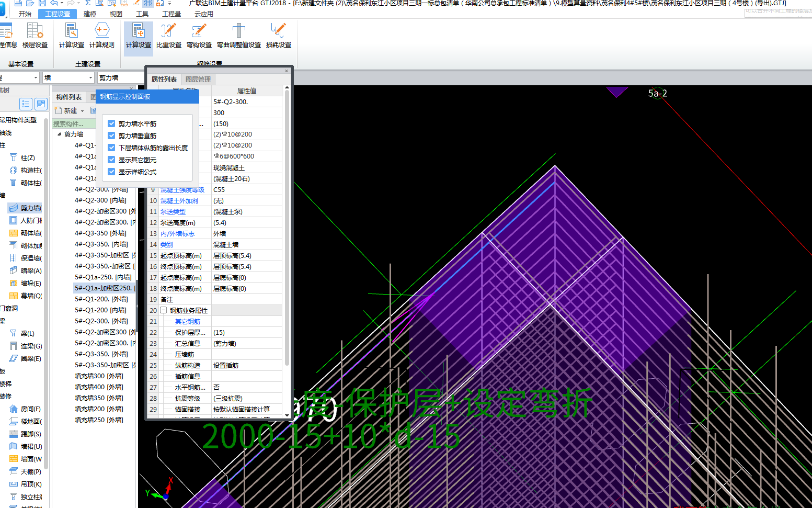812x508 pixels.
Task: Select 房间(F) room type
Action: point(26,409)
